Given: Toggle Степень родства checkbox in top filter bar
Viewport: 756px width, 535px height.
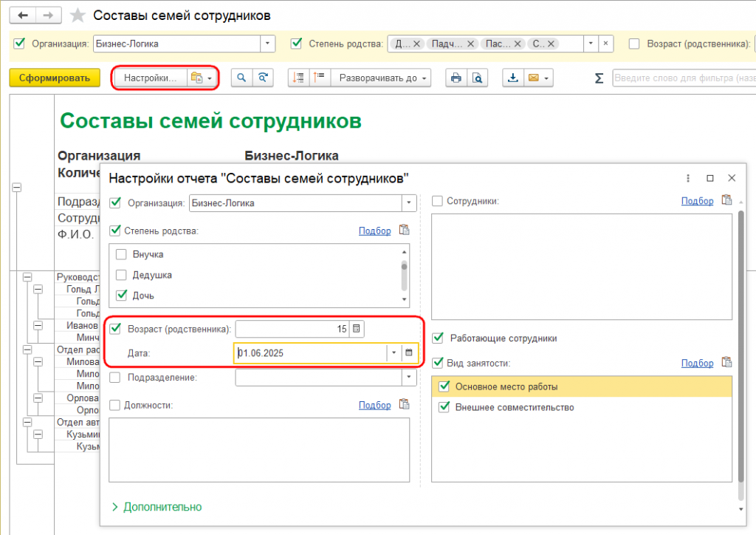Looking at the screenshot, I should 296,44.
